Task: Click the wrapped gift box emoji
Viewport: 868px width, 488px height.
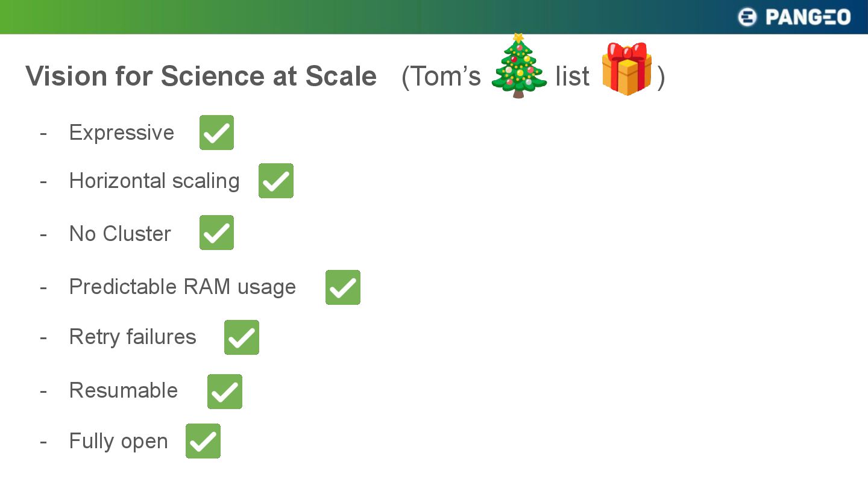Action: pos(627,69)
